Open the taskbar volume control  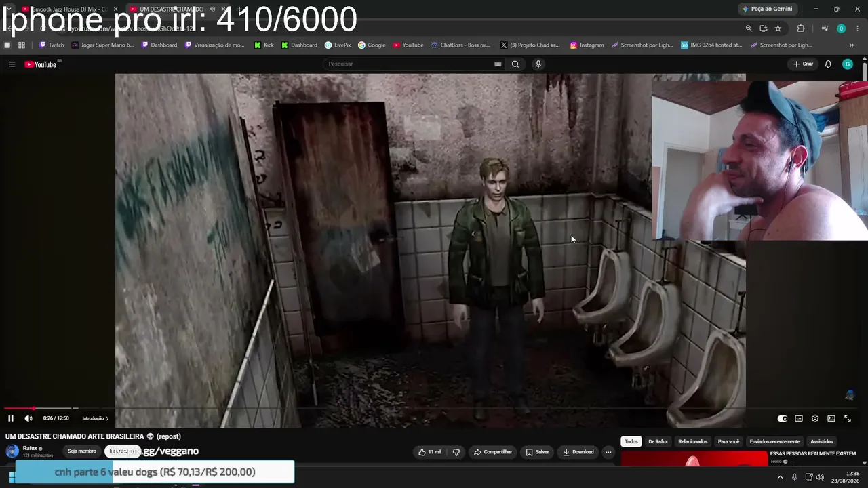(x=821, y=477)
